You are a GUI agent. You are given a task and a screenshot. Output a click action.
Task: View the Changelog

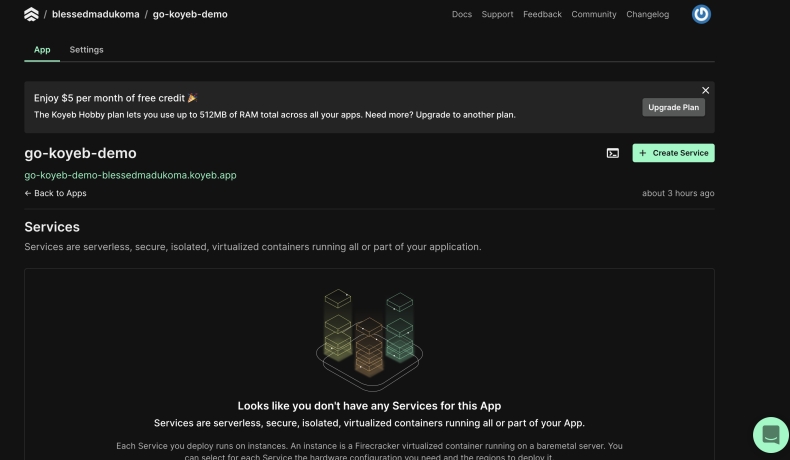648,15
